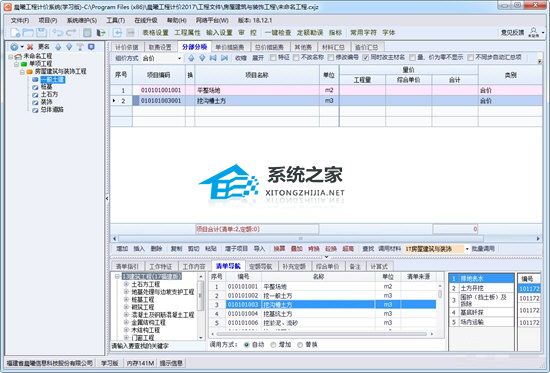550x373 pixels.
Task: Expand the 桩基工程 node in navigation tree
Action: tap(126, 299)
